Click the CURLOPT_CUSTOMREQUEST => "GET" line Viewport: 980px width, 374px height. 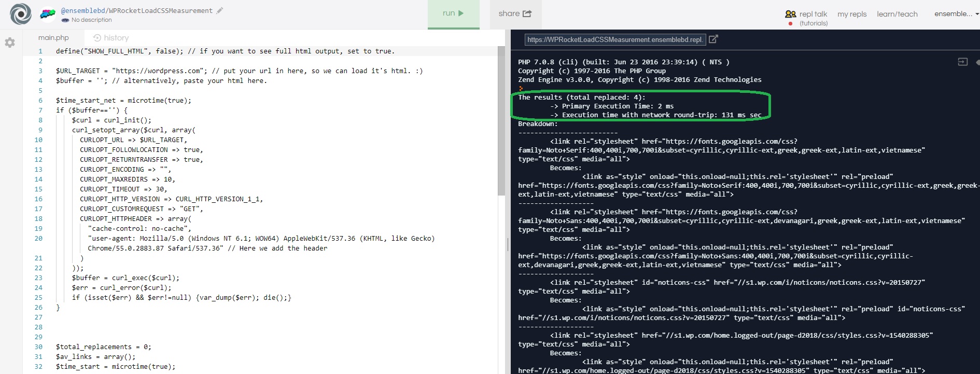(x=142, y=209)
